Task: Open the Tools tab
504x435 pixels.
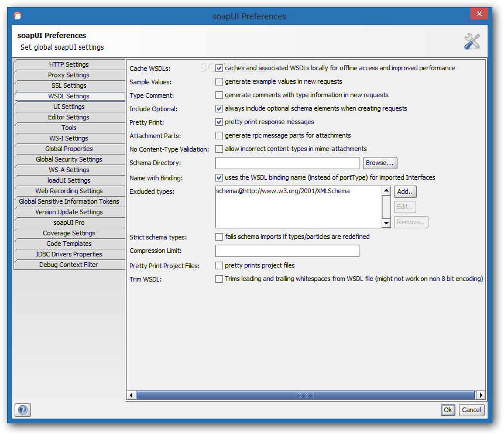Action: click(69, 128)
